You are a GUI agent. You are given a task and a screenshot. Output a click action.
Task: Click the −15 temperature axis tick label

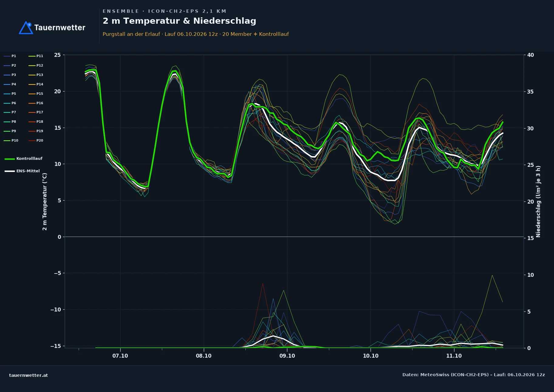56,346
